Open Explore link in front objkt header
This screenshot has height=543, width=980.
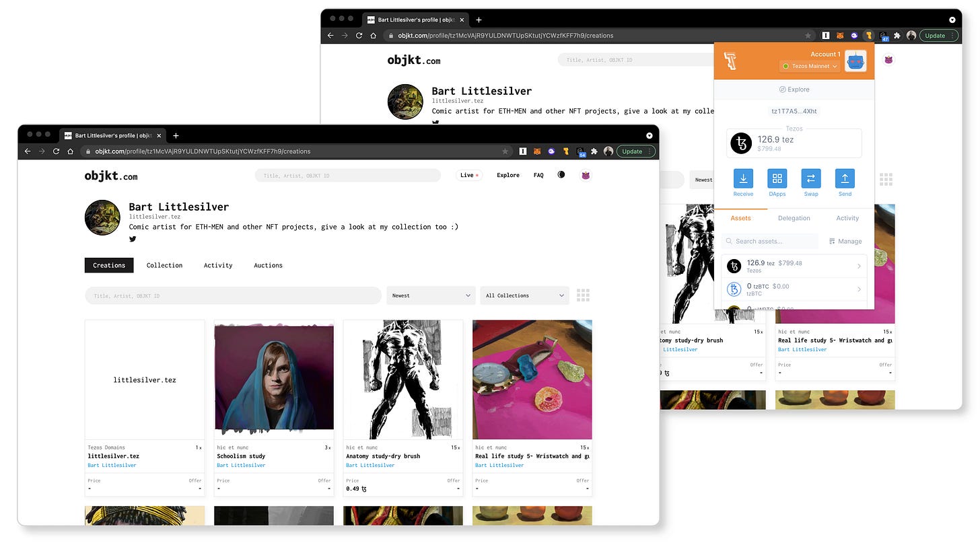click(508, 175)
